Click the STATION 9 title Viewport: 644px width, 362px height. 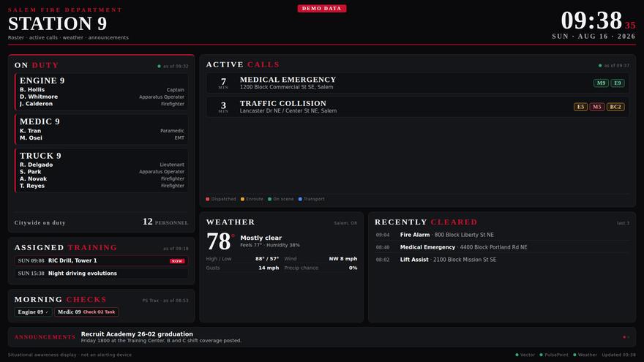pyautogui.click(x=58, y=23)
